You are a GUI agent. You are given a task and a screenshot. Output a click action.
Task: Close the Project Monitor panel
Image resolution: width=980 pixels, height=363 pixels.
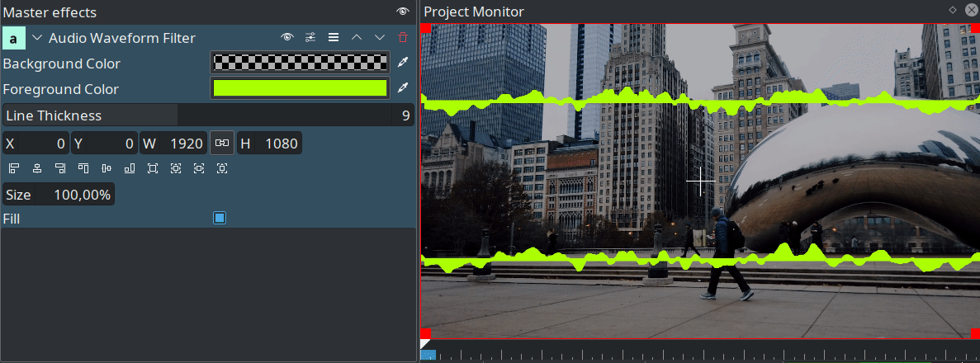(971, 9)
